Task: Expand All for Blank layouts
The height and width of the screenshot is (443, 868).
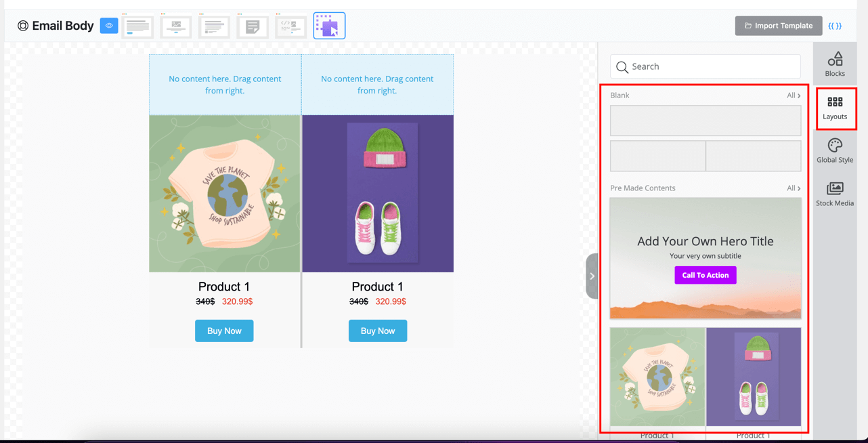Action: 794,96
